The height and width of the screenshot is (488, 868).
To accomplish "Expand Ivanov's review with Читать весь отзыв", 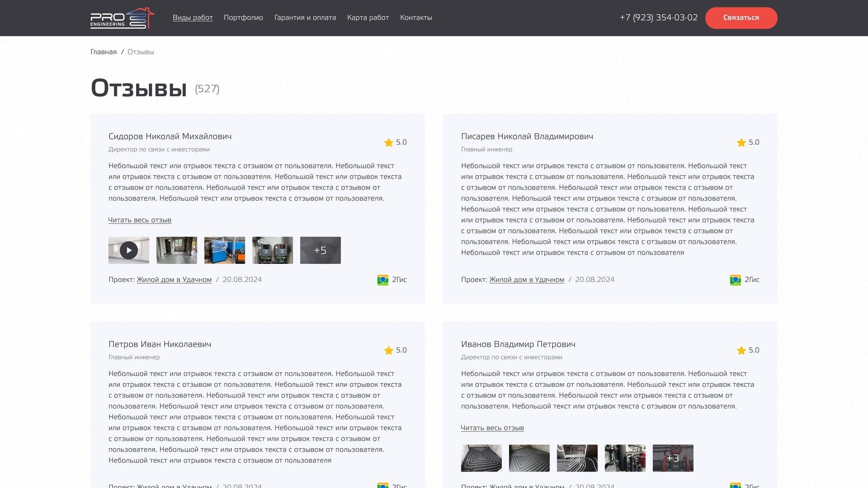I will pos(492,428).
